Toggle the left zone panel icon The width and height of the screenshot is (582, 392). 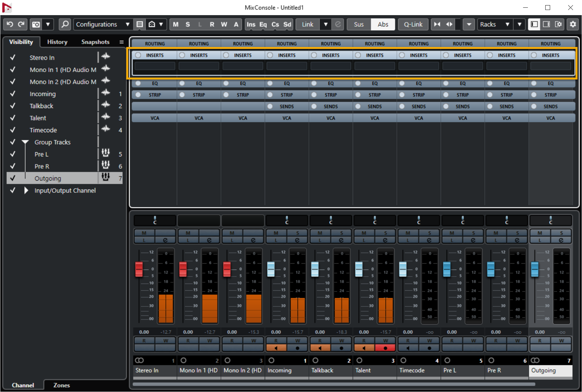click(x=534, y=24)
